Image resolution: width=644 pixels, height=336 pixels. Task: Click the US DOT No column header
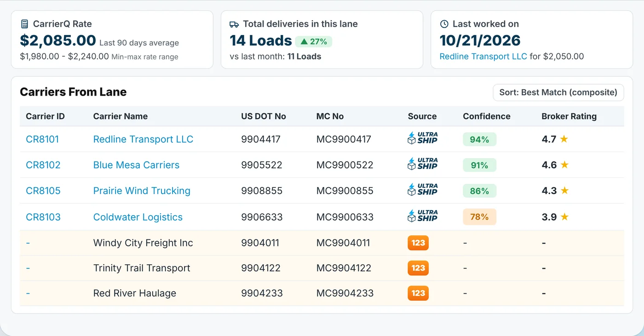pyautogui.click(x=264, y=116)
